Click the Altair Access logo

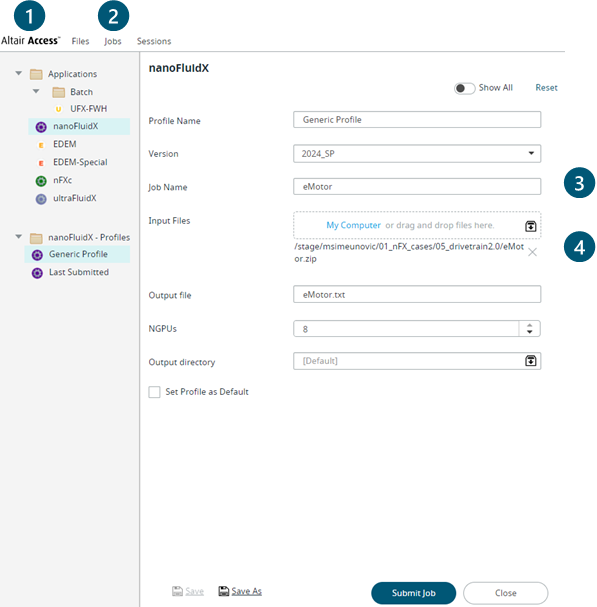point(31,41)
